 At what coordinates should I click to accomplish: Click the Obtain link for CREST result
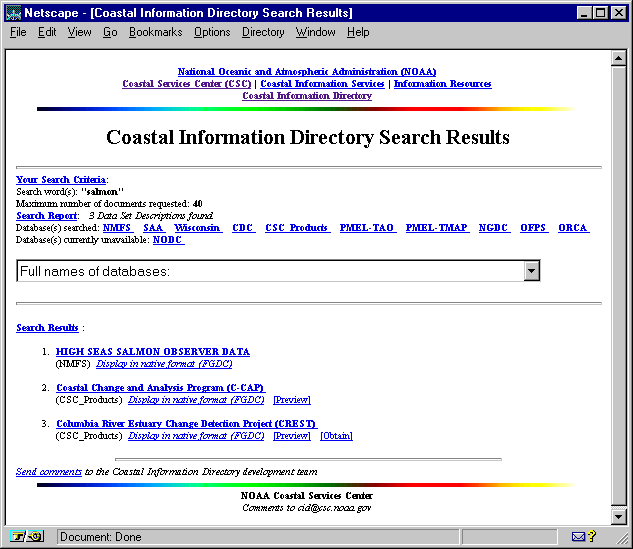tap(336, 436)
